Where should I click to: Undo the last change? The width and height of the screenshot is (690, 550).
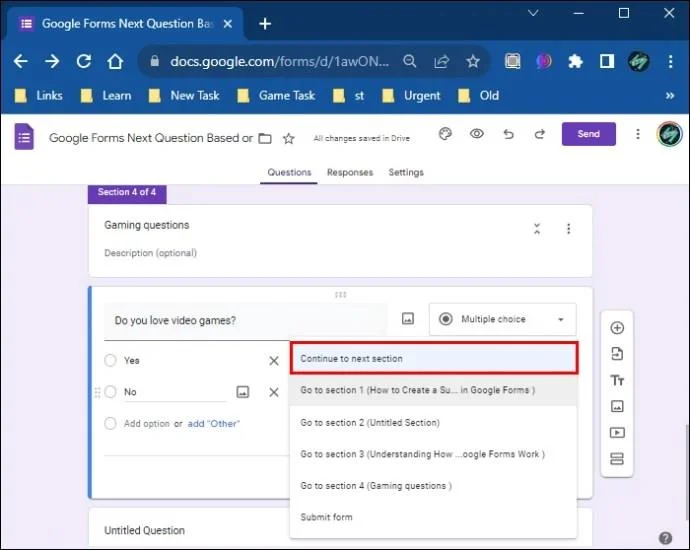coord(508,134)
